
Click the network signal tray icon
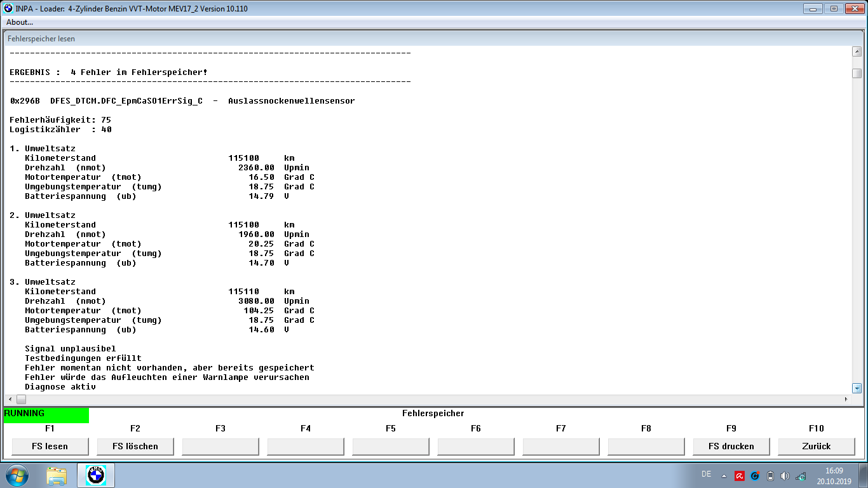point(801,475)
